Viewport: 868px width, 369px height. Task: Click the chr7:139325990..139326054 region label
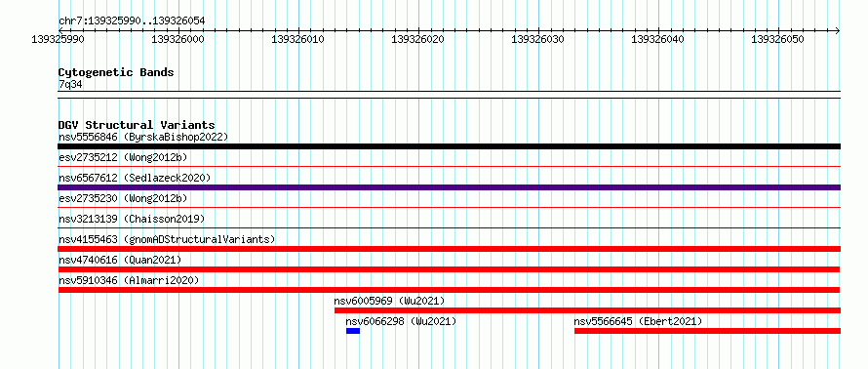[132, 20]
